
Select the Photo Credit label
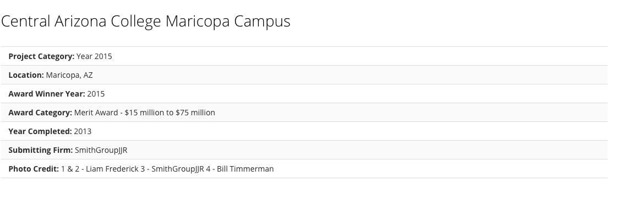tap(34, 169)
